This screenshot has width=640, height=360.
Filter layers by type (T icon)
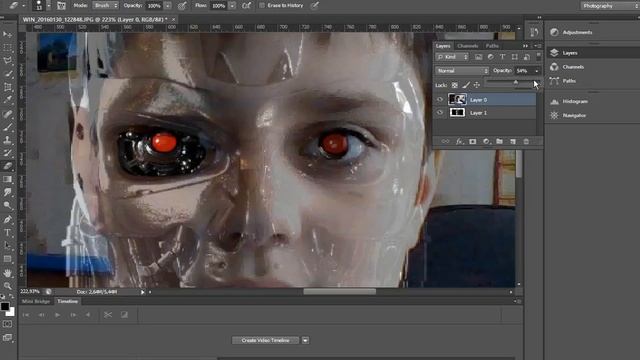click(502, 57)
